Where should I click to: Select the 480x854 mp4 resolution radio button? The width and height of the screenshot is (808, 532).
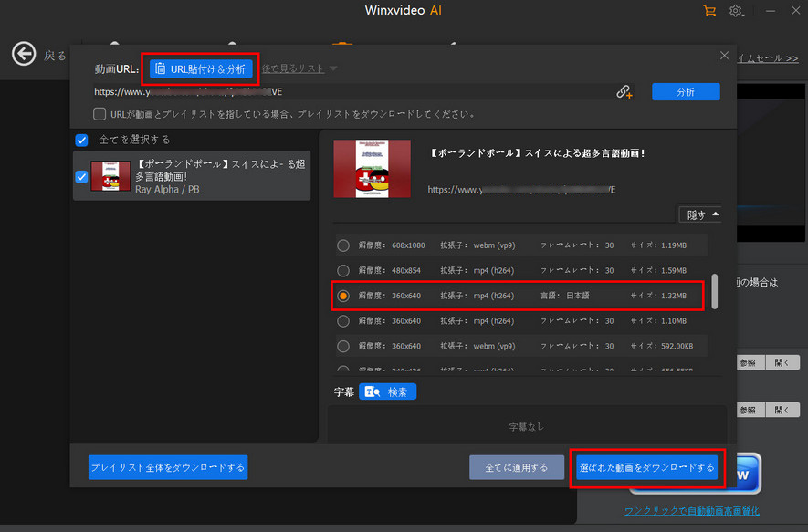[343, 270]
